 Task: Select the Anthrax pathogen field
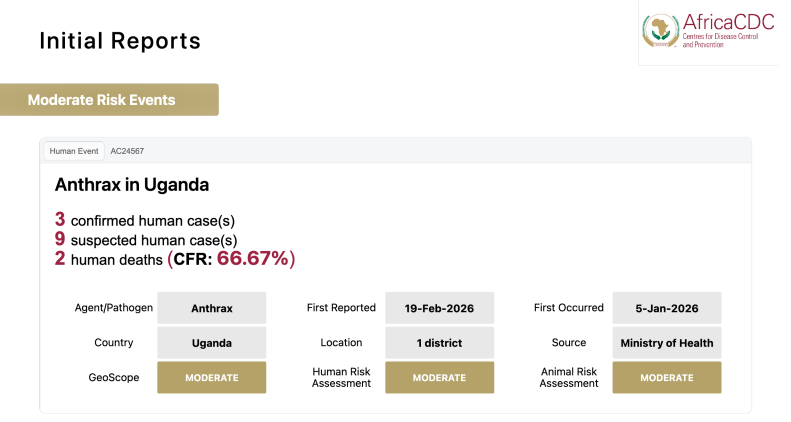coord(211,308)
